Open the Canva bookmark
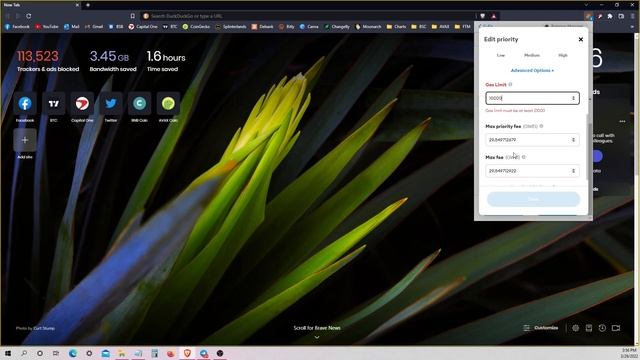 [x=309, y=27]
